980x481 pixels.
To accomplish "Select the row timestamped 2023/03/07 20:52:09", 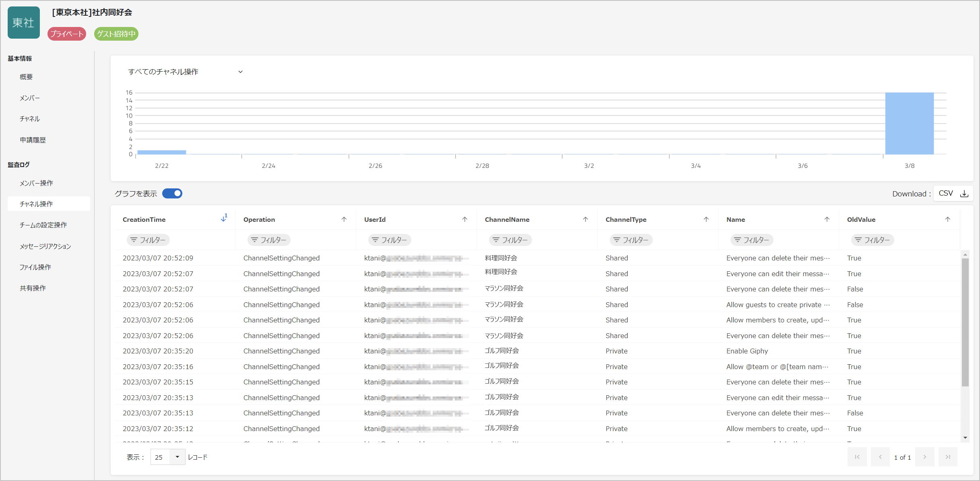I will point(537,258).
